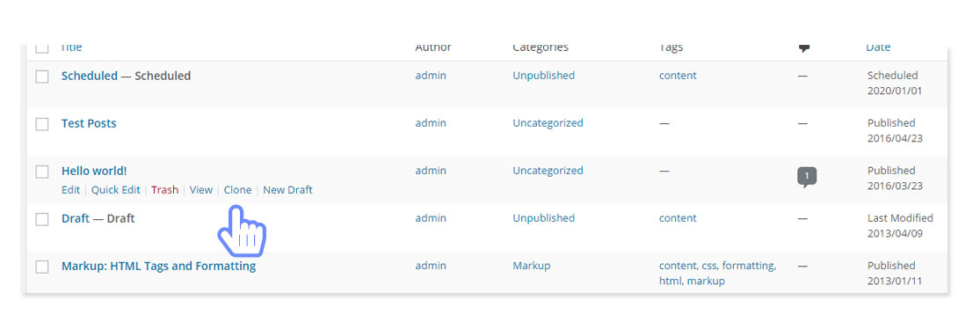Filter posts by the formatting tag
The height and width of the screenshot is (322, 980).
[x=747, y=265]
